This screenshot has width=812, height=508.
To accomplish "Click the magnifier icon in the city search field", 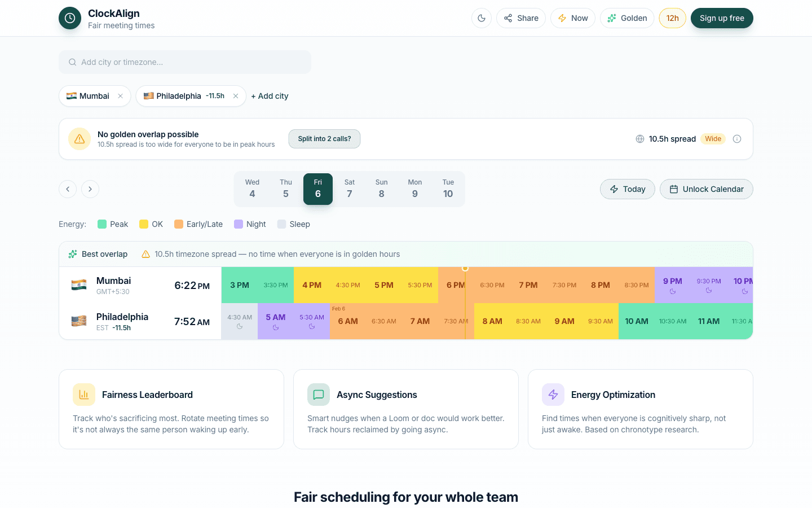I will [x=73, y=62].
